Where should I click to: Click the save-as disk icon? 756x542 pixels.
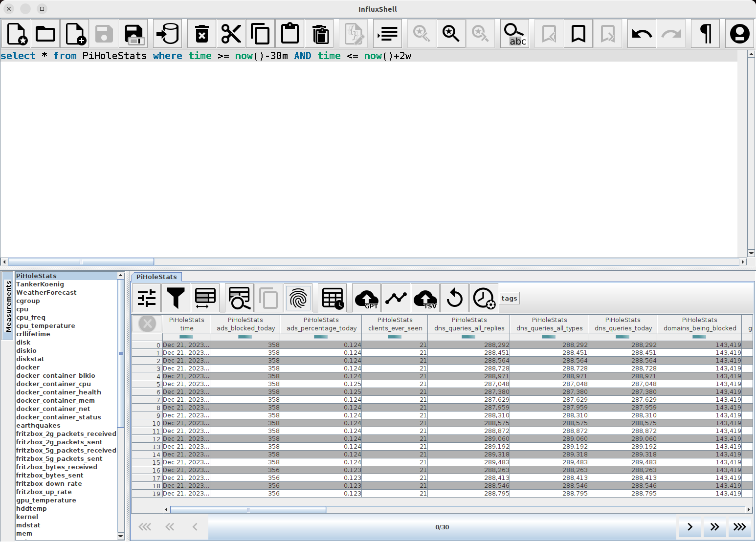pos(133,34)
